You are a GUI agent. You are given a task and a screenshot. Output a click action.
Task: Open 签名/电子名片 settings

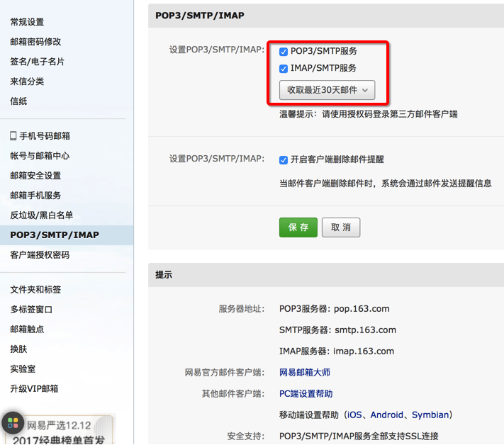(38, 62)
